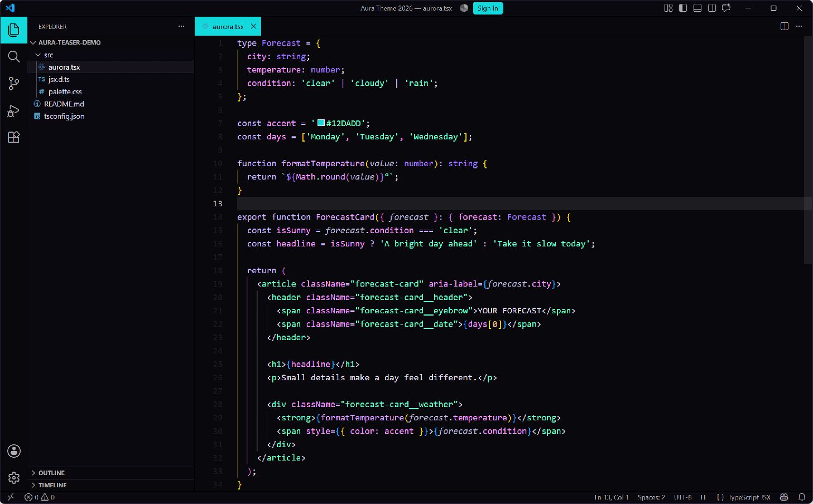Click the #12DADD color swatch
This screenshot has height=504, width=813.
pos(321,123)
